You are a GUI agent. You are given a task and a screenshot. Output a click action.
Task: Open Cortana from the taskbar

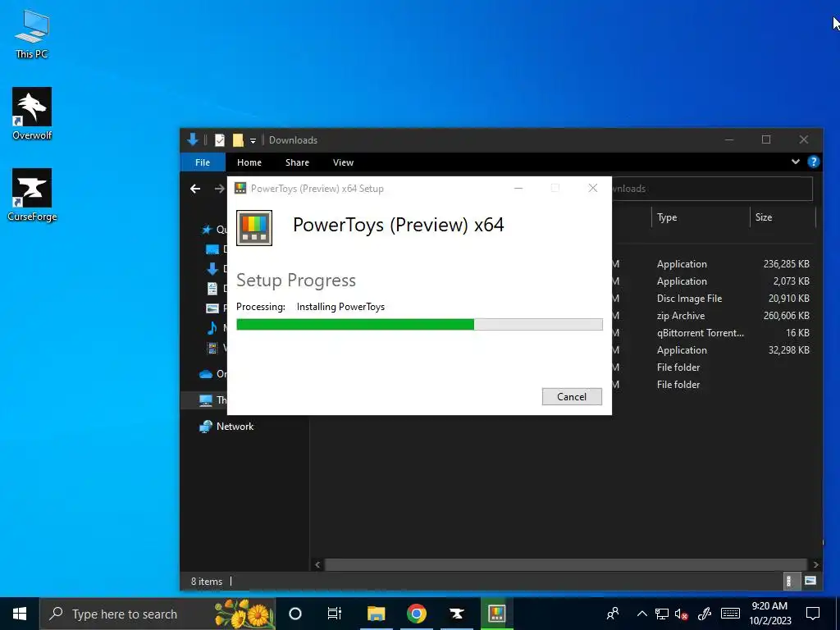click(x=294, y=614)
